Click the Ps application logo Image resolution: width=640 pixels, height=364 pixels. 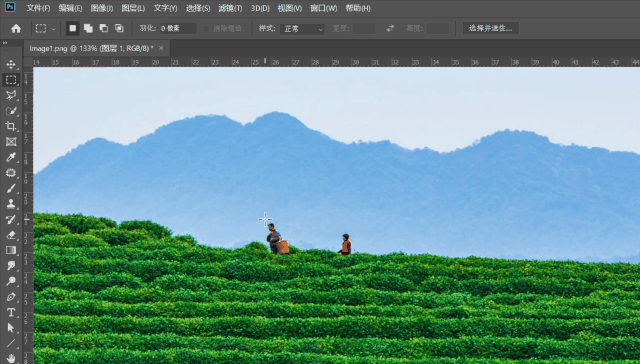[10, 7]
